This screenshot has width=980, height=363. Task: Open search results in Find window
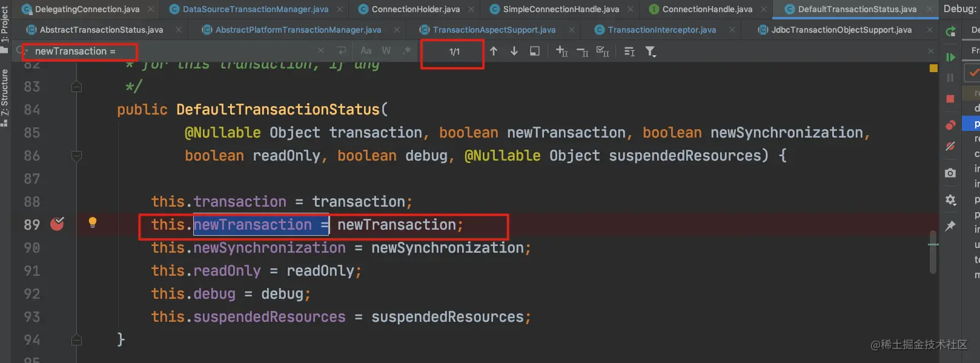click(x=534, y=52)
